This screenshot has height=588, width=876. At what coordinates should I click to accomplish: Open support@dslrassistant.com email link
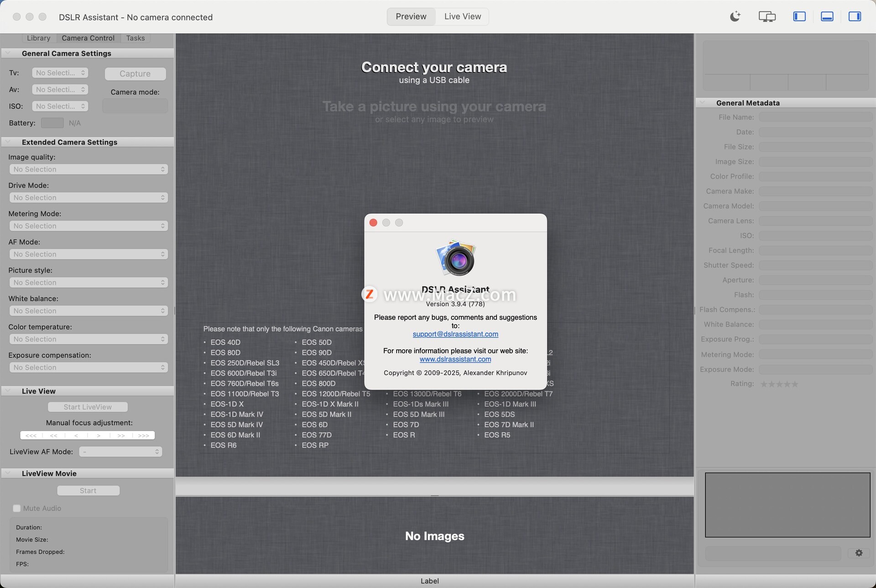point(455,334)
